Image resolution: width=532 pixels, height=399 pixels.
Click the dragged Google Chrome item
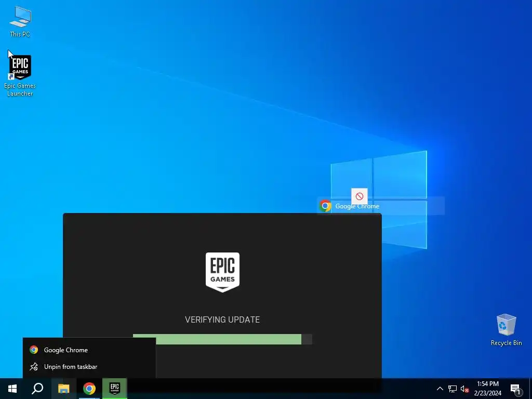(381, 206)
